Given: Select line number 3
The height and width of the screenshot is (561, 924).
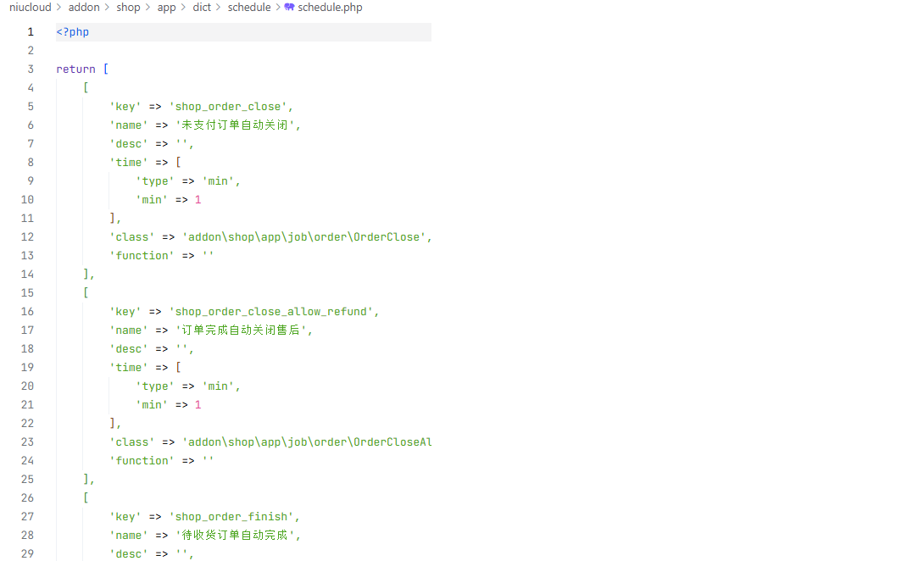Looking at the screenshot, I should (x=31, y=69).
